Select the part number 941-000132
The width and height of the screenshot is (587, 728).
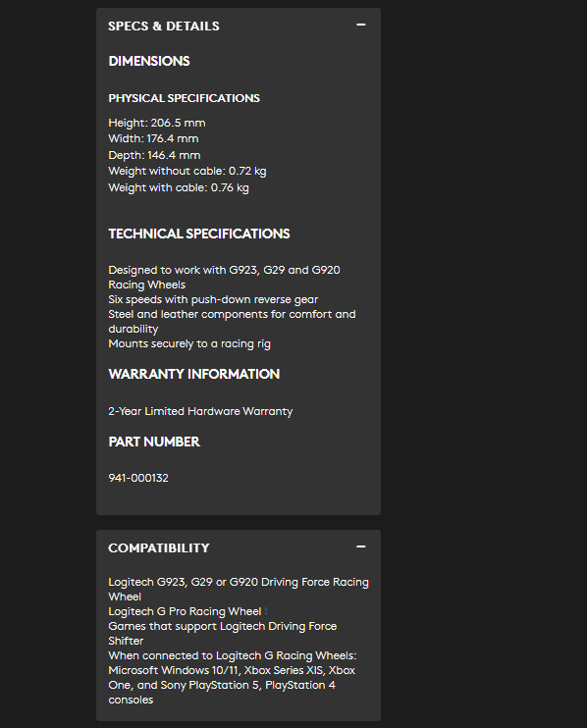[x=138, y=478]
